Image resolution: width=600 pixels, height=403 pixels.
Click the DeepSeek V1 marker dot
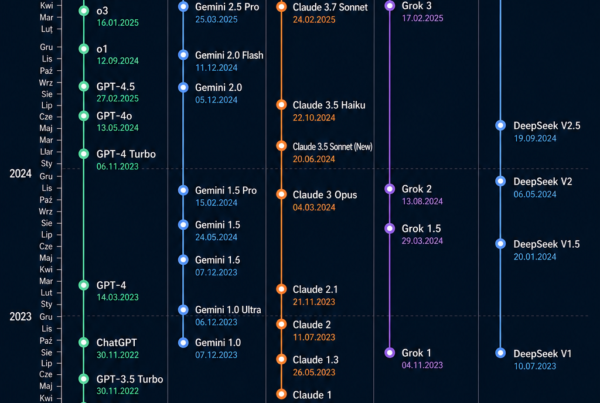(500, 353)
